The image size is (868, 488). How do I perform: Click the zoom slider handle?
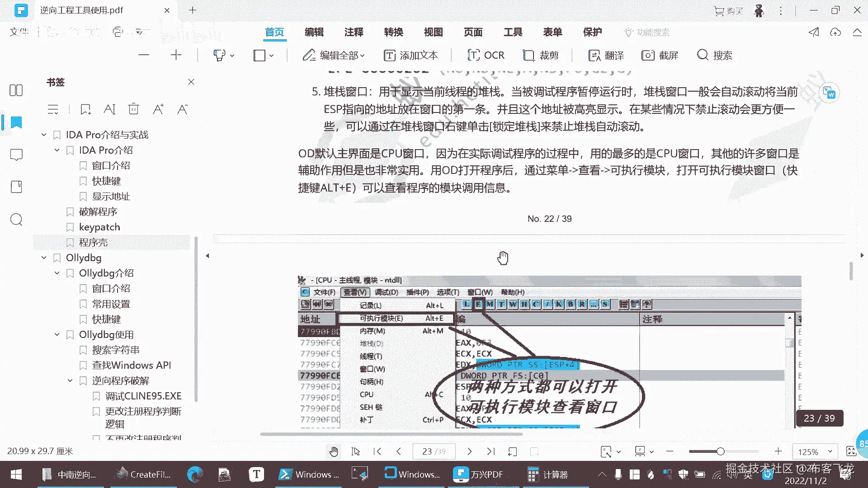721,451
